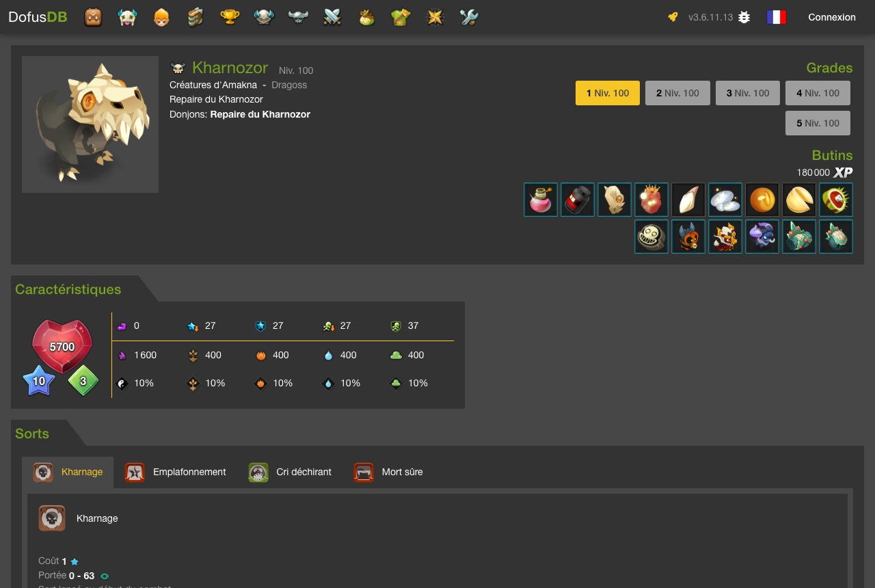
Task: Switch to the Cri déchirant spell tab
Action: (290, 472)
